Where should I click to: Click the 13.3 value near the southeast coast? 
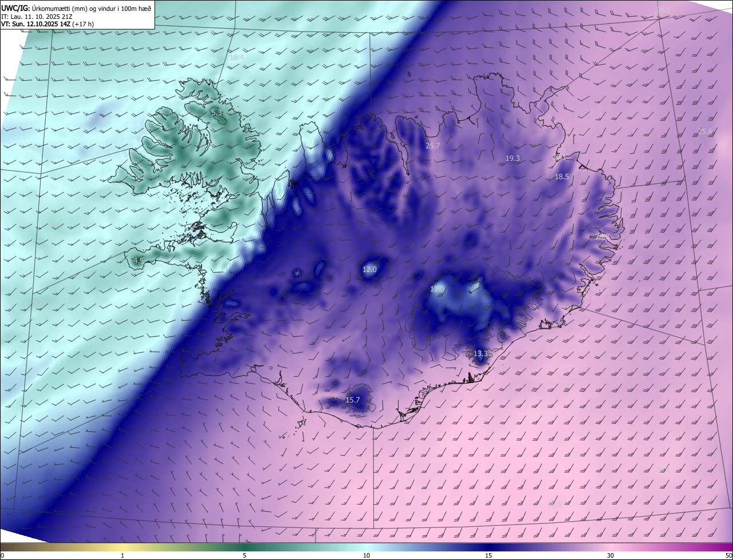pos(480,353)
